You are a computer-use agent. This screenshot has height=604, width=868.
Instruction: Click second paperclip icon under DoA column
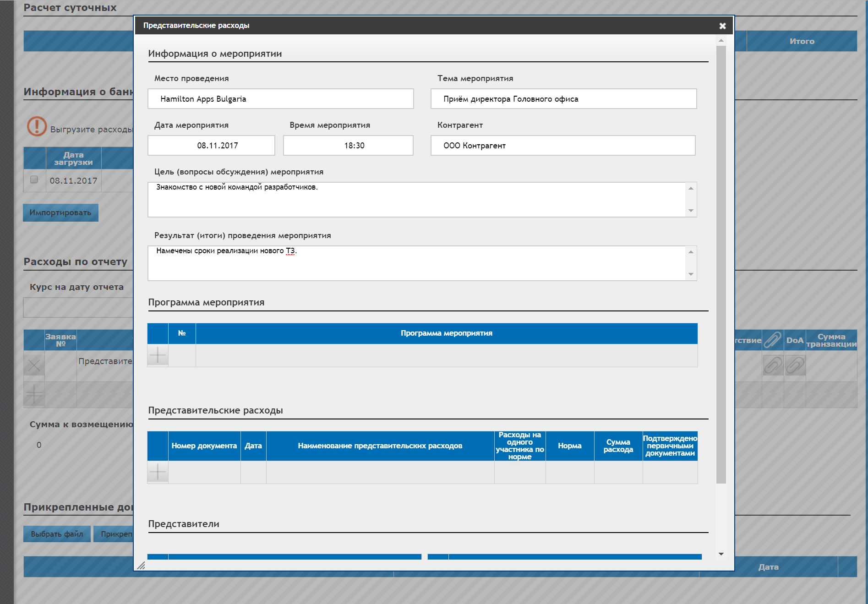pyautogui.click(x=795, y=365)
